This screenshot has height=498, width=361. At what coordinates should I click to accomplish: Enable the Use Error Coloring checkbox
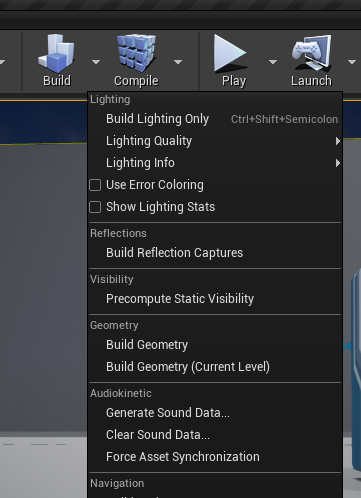95,185
